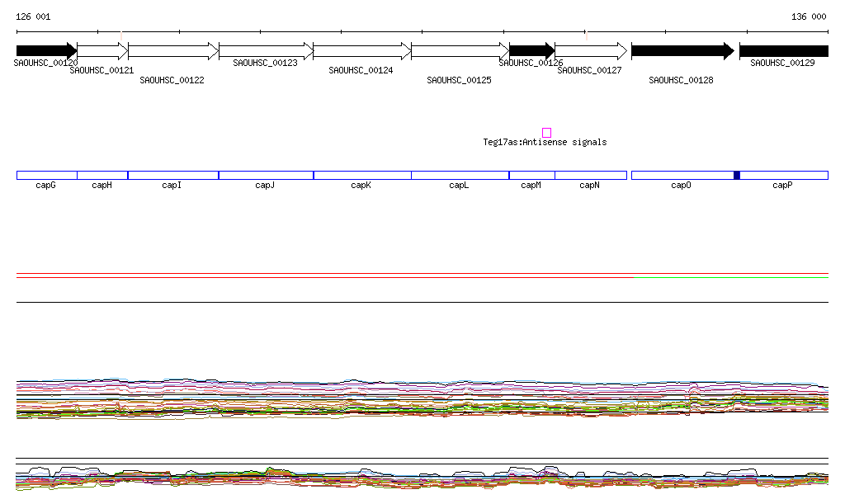The image size is (845, 504).
Task: Select the SAOUHSC_00122 gene arrow
Action: 172,51
